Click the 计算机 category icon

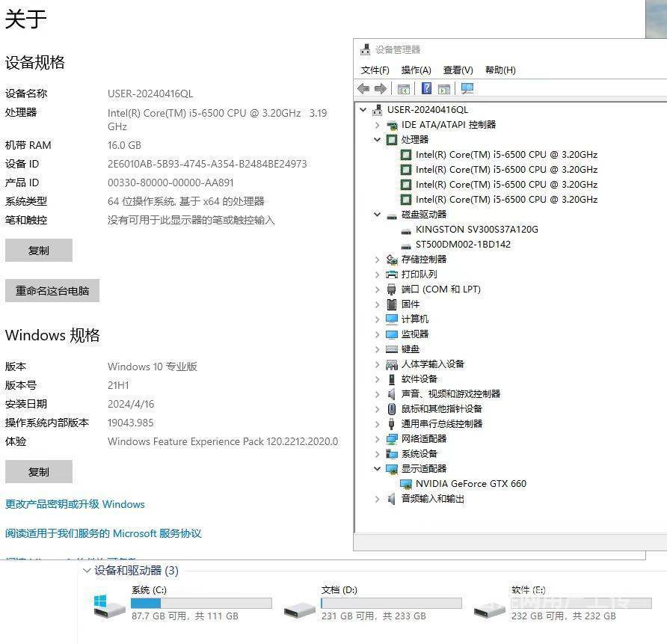(392, 319)
